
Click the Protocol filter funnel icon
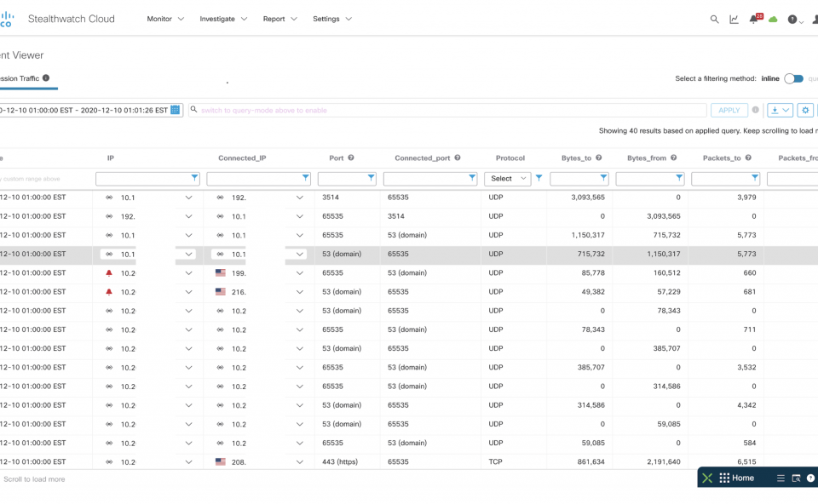[x=539, y=178]
